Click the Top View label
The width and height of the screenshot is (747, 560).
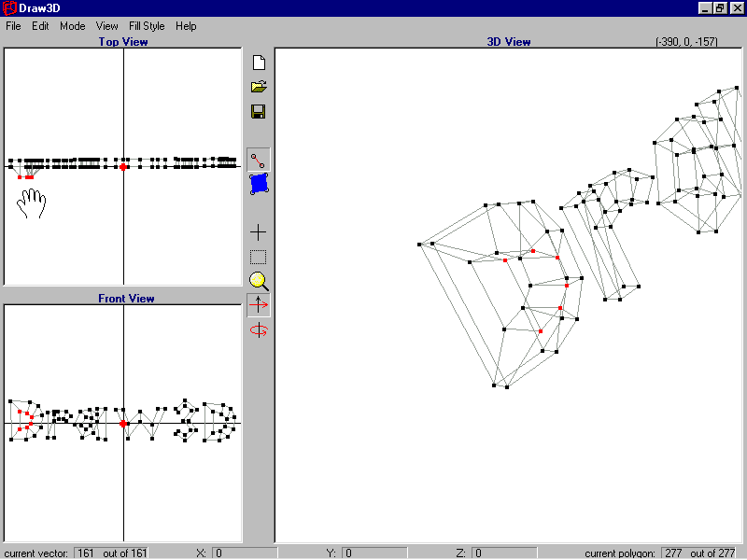(123, 42)
